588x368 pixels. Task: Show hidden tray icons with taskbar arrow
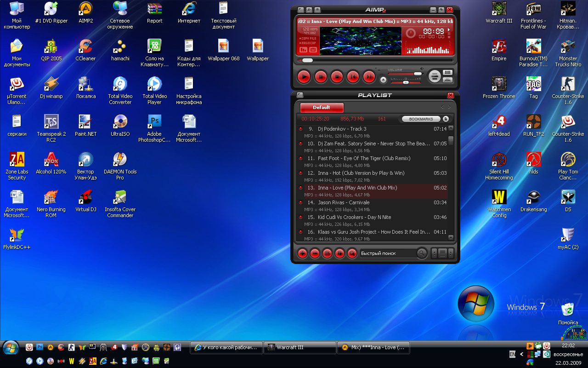pos(521,354)
